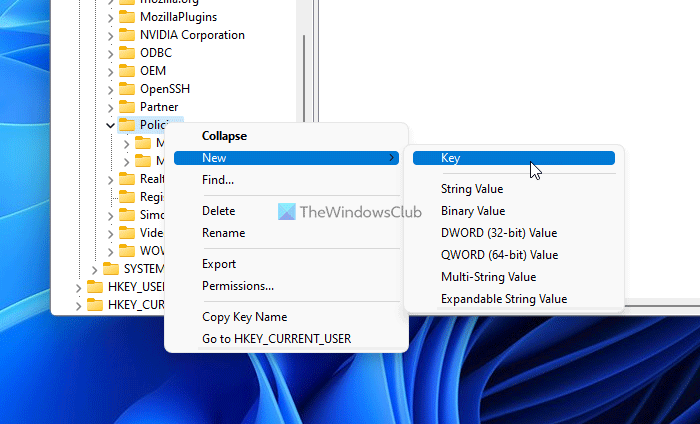Click the OpenSSH folder icon

tap(127, 89)
